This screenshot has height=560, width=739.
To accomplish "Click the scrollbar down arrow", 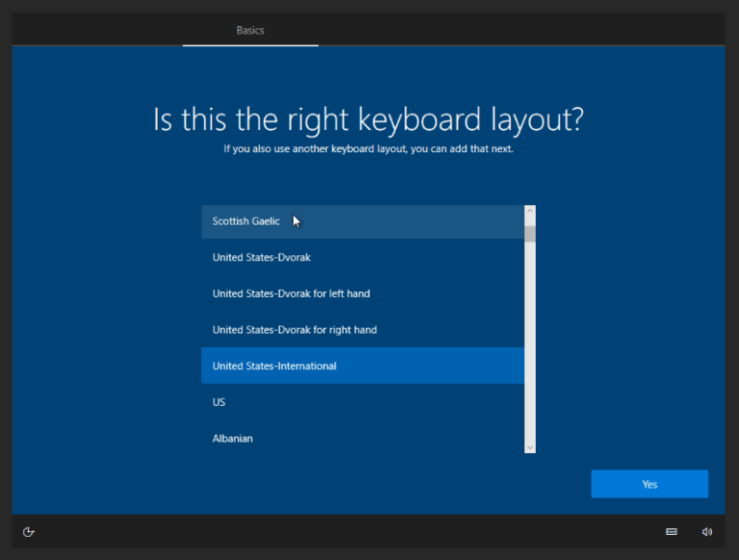I will point(529,446).
